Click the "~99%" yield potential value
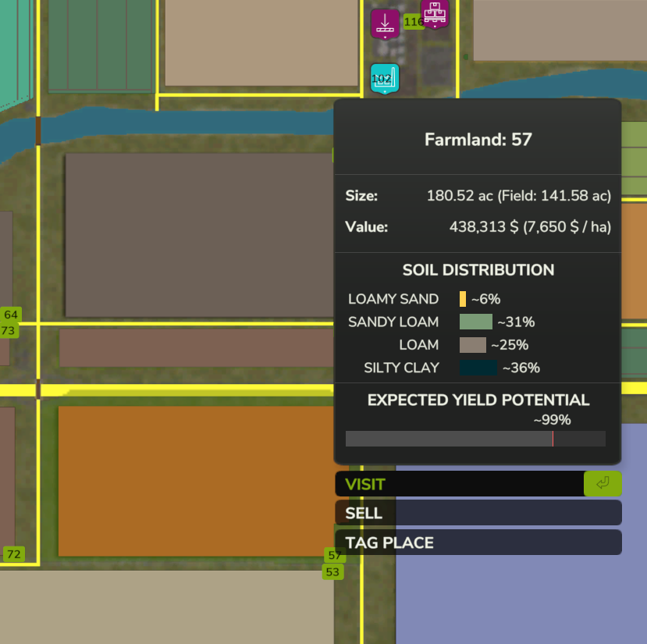Image resolution: width=647 pixels, height=644 pixels. coord(552,420)
